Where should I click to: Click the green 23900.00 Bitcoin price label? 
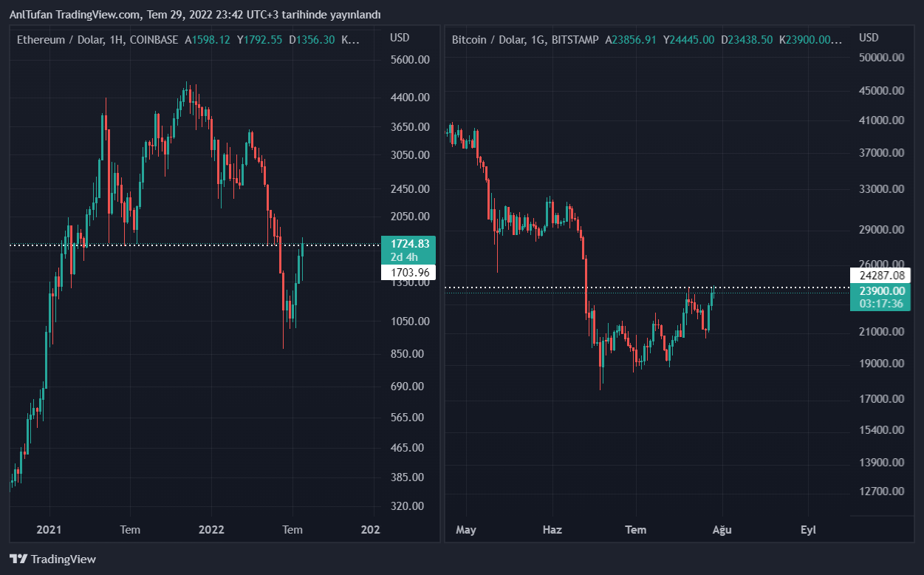(x=880, y=290)
